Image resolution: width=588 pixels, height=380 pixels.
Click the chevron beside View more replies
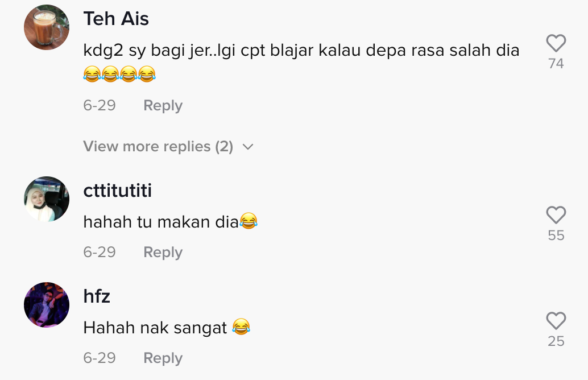(x=247, y=147)
